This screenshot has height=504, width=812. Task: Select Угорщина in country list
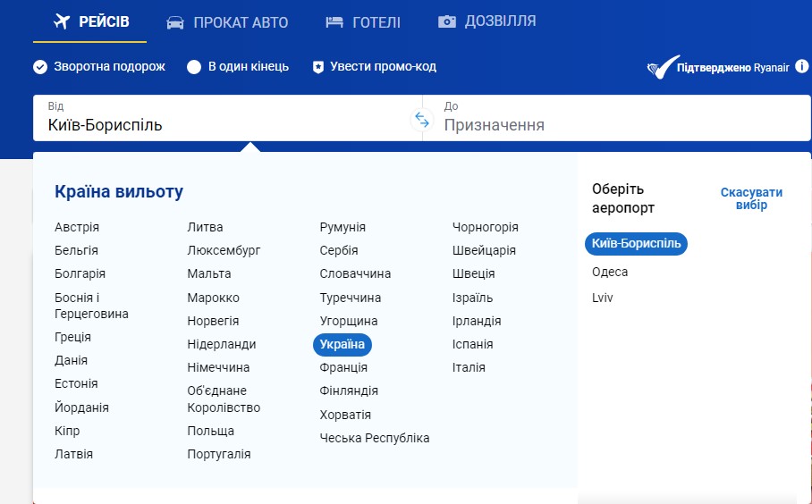point(349,322)
